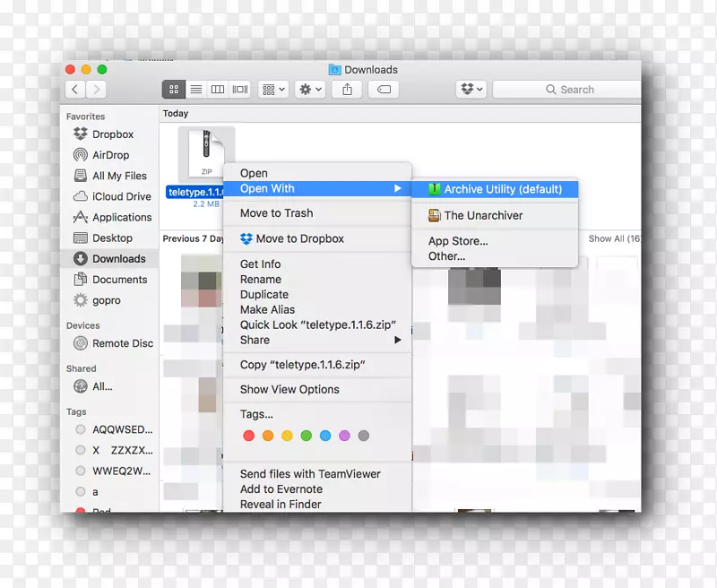Choose The Unarchiver from the submenu
This screenshot has width=717, height=588.
pyautogui.click(x=483, y=215)
